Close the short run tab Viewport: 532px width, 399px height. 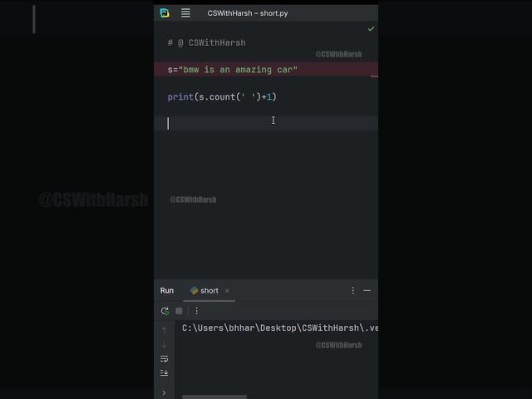tap(227, 291)
